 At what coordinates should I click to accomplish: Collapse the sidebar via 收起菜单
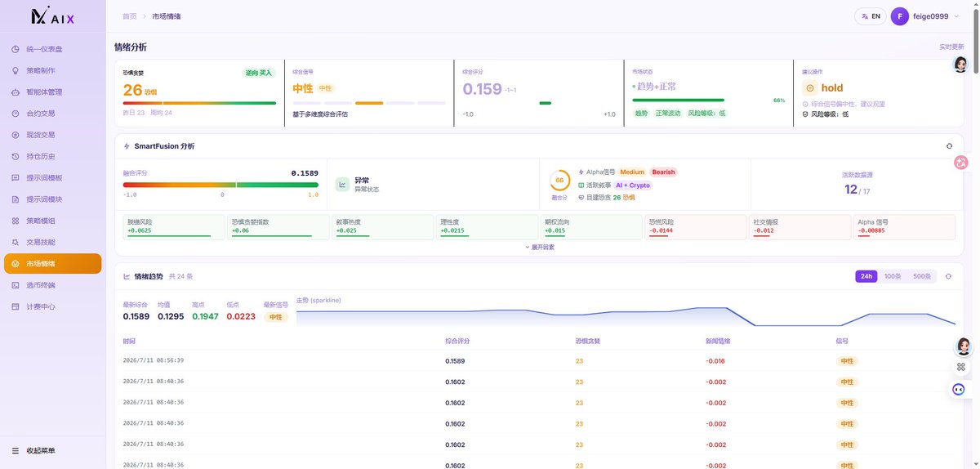coord(34,450)
